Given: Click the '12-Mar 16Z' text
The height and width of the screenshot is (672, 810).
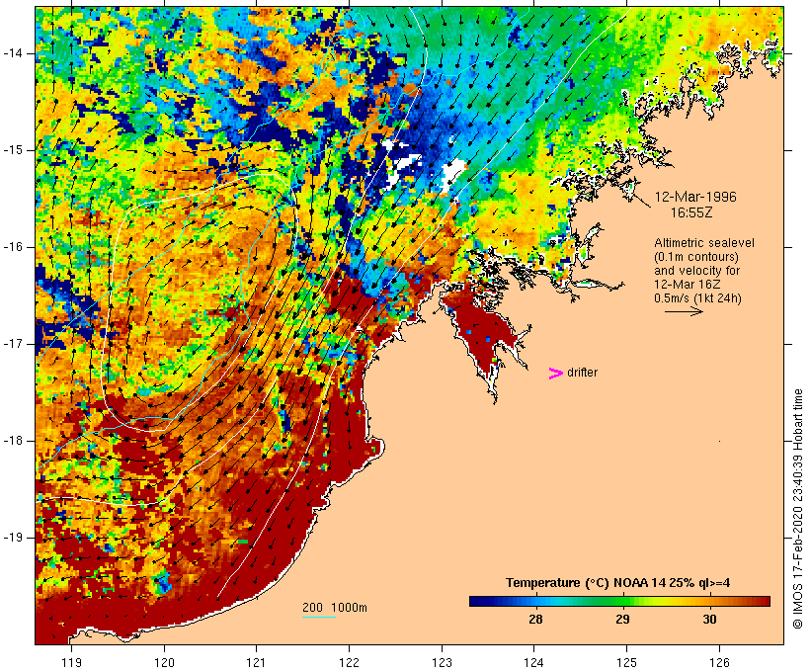Looking at the screenshot, I should pos(688,285).
